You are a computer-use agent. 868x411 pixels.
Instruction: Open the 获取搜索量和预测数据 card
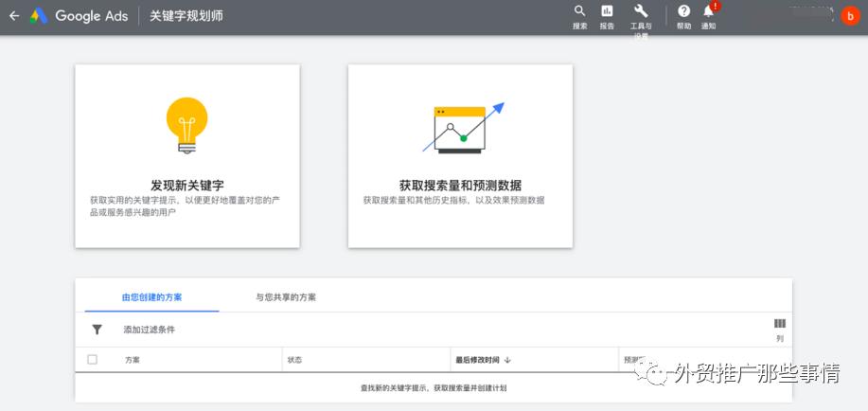[x=460, y=156]
